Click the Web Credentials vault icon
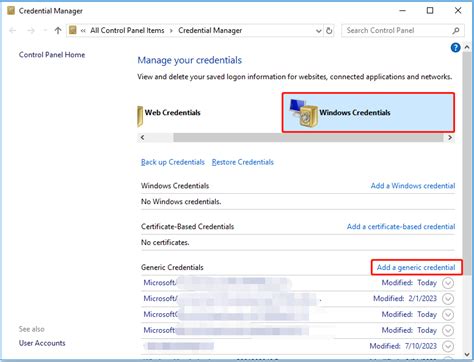This screenshot has height=362, width=474. [x=140, y=116]
